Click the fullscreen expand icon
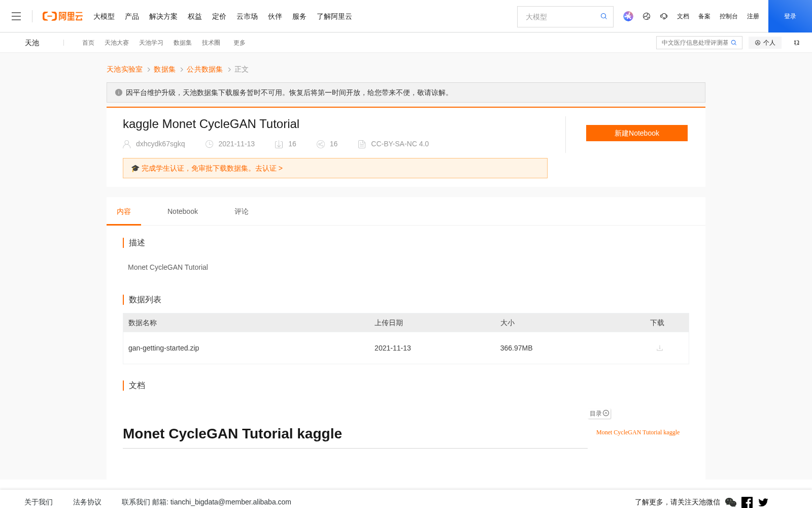This screenshot has width=812, height=508. [797, 43]
